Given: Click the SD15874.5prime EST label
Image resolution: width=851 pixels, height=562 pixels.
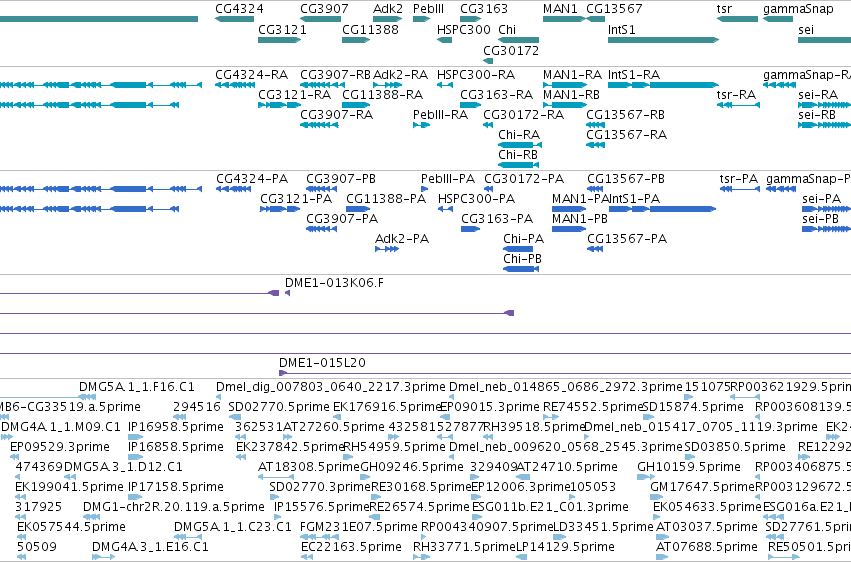Looking at the screenshot, I should (x=693, y=407).
